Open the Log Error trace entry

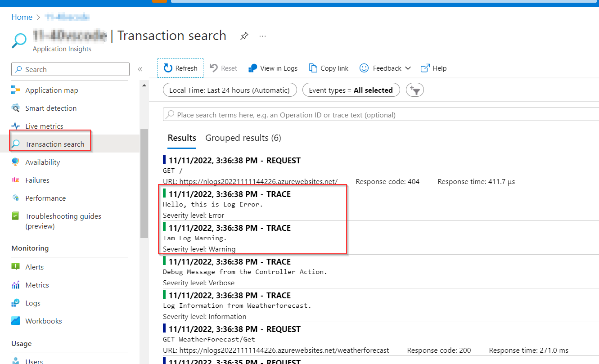(x=381, y=204)
